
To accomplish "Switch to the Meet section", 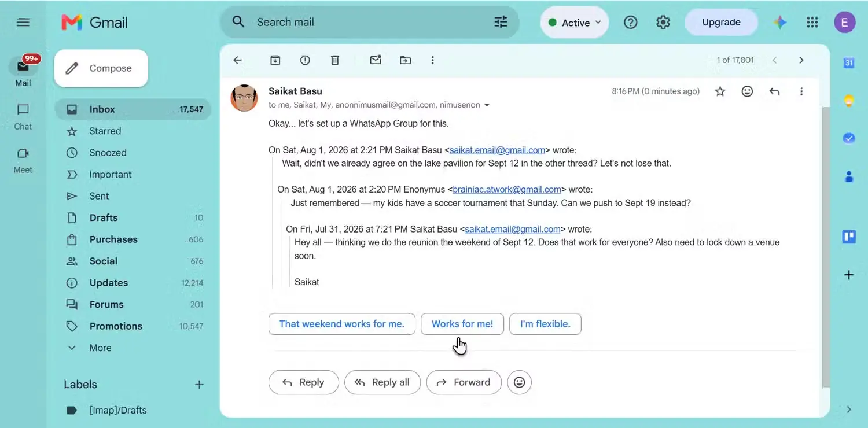I will click(x=23, y=160).
